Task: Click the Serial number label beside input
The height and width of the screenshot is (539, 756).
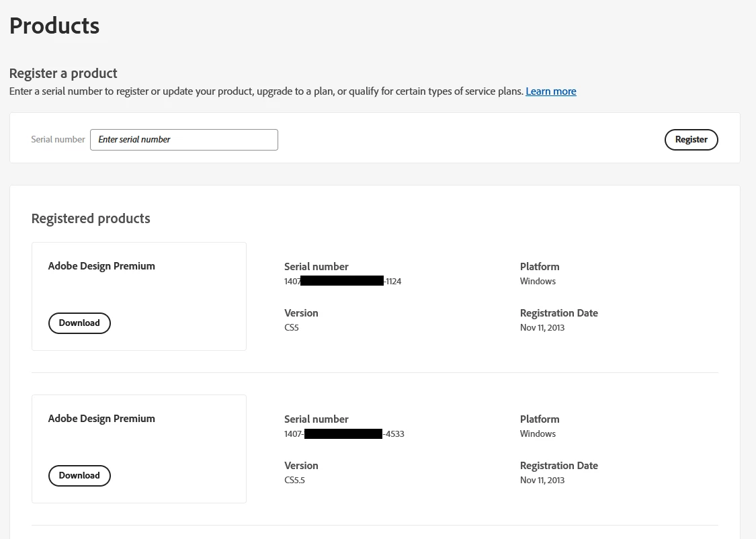Action: click(58, 139)
